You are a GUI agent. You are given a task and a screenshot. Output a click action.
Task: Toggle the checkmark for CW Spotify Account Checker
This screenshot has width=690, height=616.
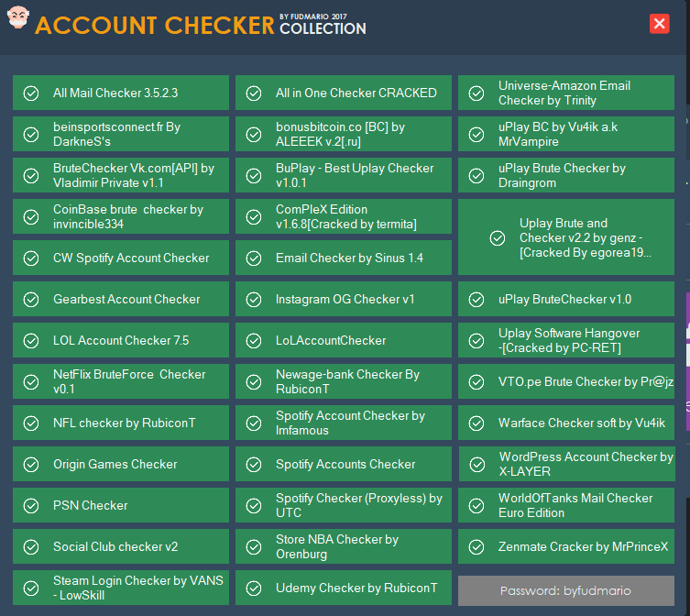pyautogui.click(x=31, y=258)
